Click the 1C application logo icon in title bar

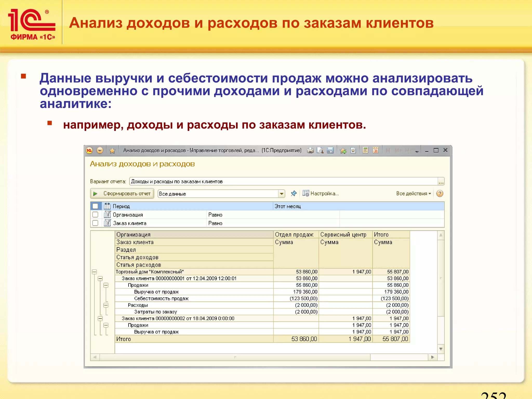coord(89,150)
